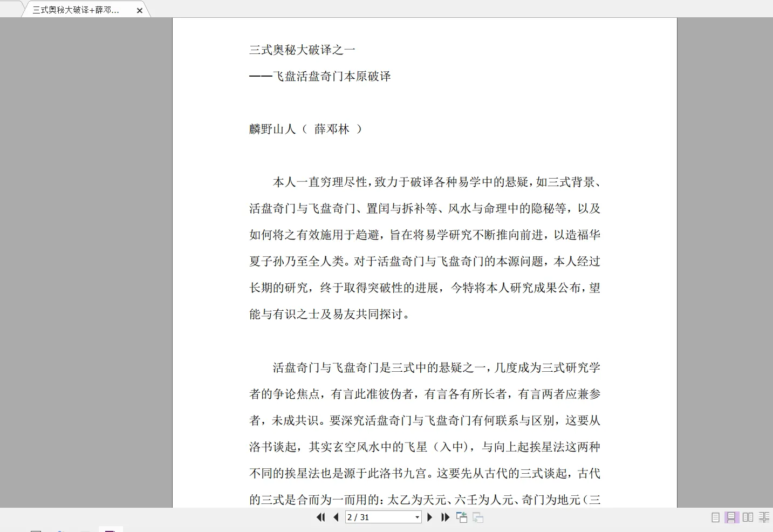Click the go-to-previous-view icon
Viewport: 773px width, 532px height.
pos(462,517)
